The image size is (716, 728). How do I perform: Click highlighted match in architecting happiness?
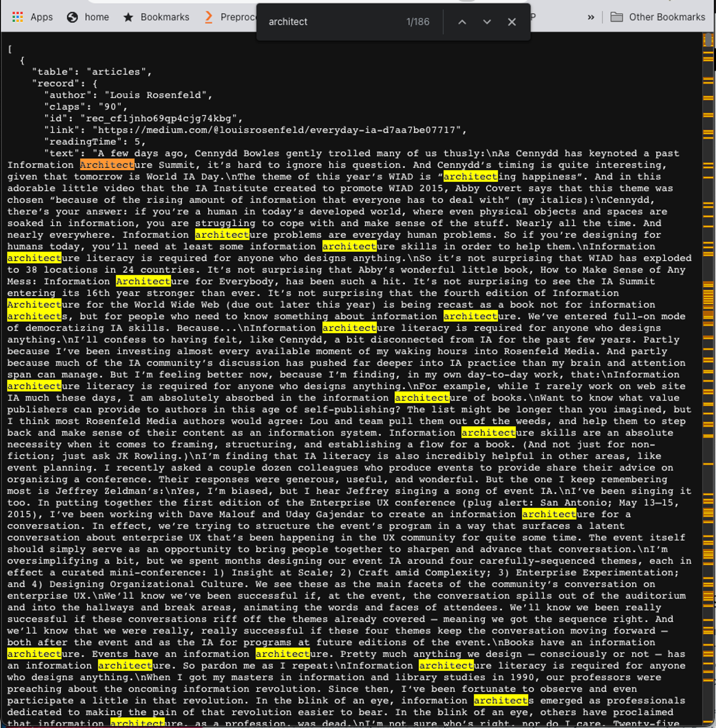point(470,176)
